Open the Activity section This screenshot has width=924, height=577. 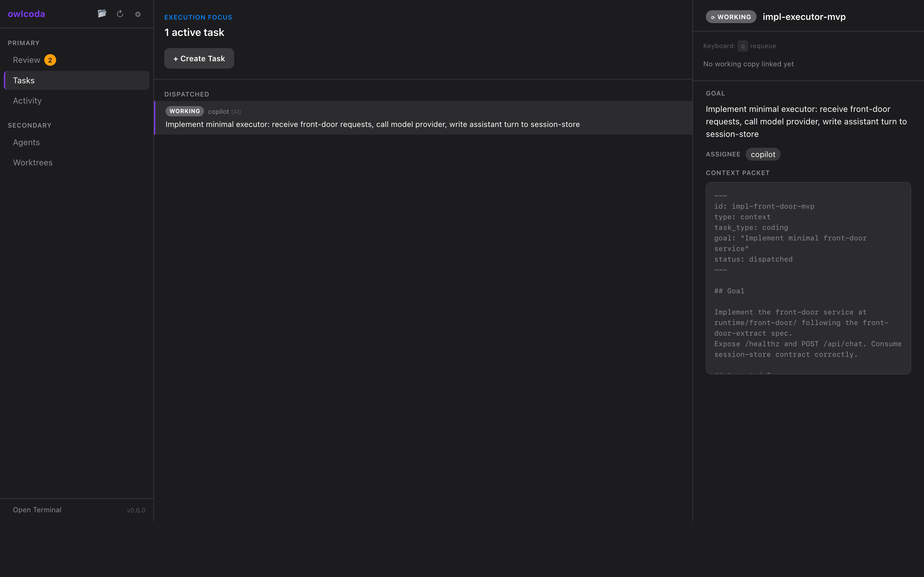click(x=27, y=100)
